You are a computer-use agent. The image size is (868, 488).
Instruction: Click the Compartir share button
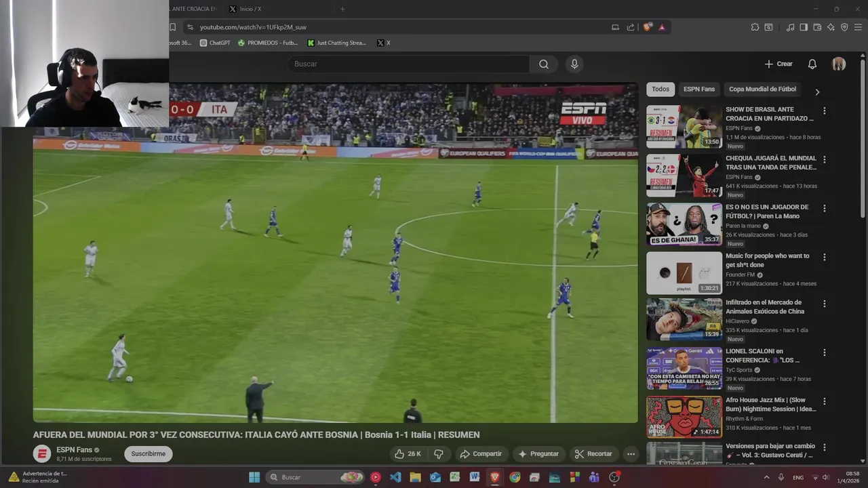coord(481,454)
